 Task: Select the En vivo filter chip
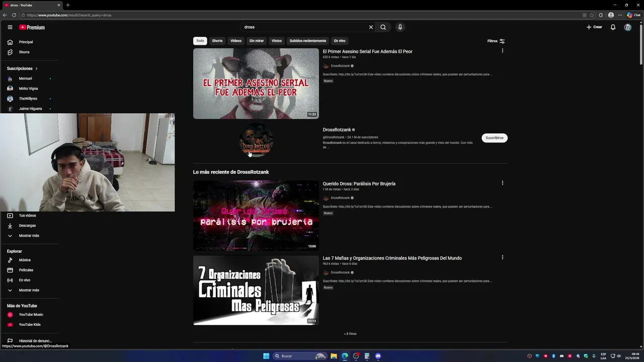340,41
